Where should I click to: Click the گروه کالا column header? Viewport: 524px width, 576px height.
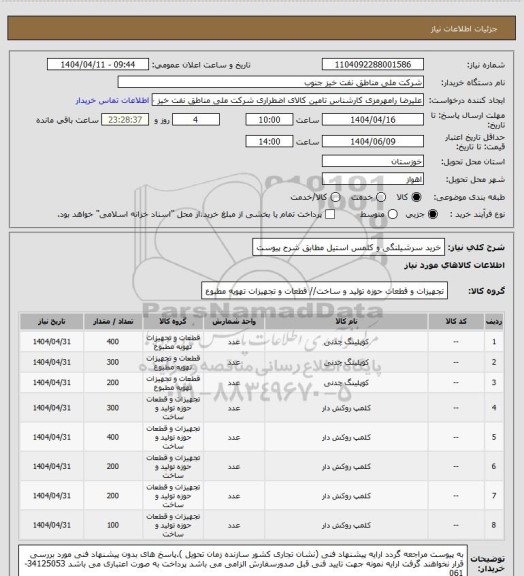pos(173,321)
